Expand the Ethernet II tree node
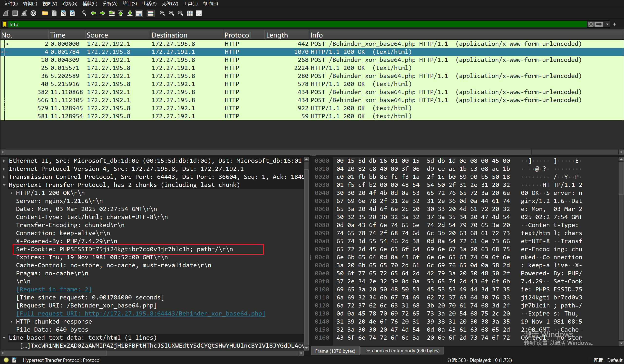Image resolution: width=624 pixels, height=364 pixels. click(4, 161)
